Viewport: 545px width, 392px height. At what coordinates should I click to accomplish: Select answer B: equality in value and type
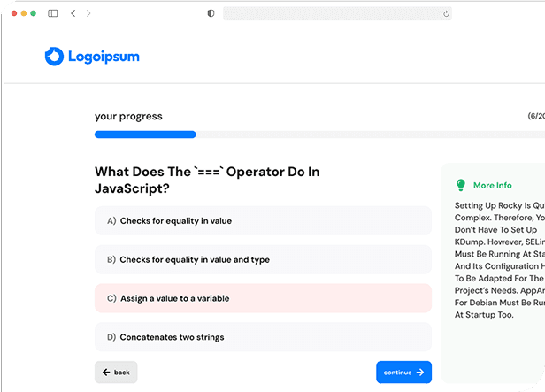click(263, 259)
